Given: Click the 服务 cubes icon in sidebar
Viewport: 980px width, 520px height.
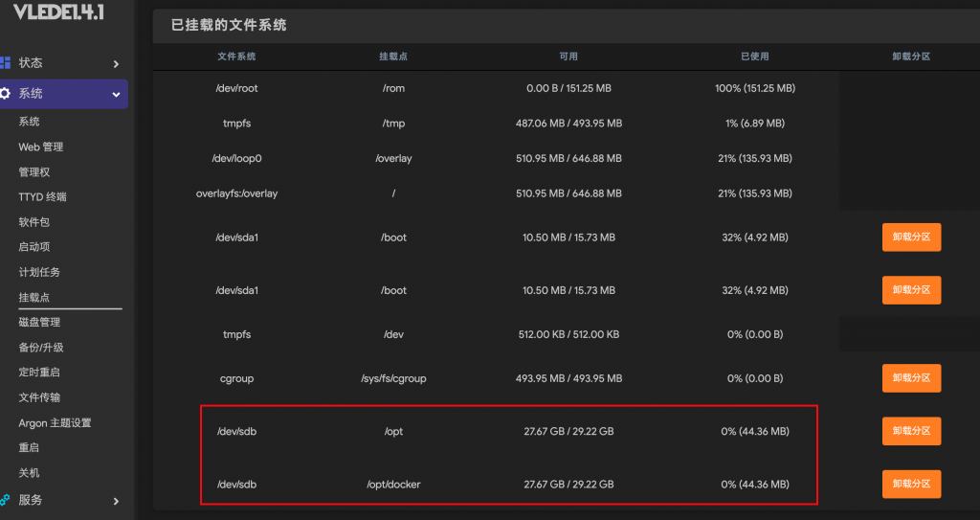Looking at the screenshot, I should click(5, 500).
